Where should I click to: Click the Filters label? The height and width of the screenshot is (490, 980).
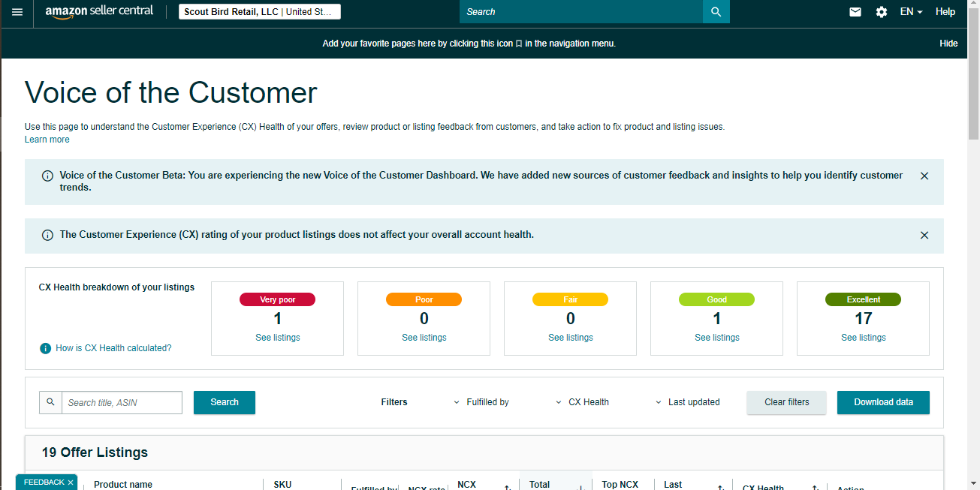coord(394,402)
